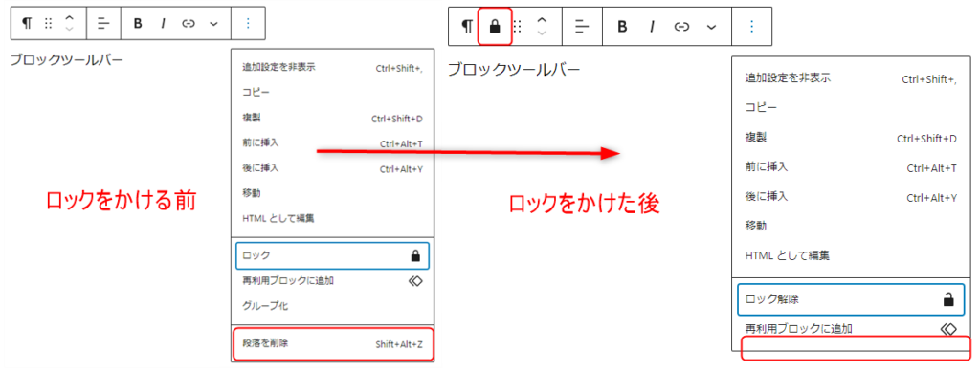980x372 pixels.
Task: Choose 複製 in left menu
Action: (x=332, y=118)
